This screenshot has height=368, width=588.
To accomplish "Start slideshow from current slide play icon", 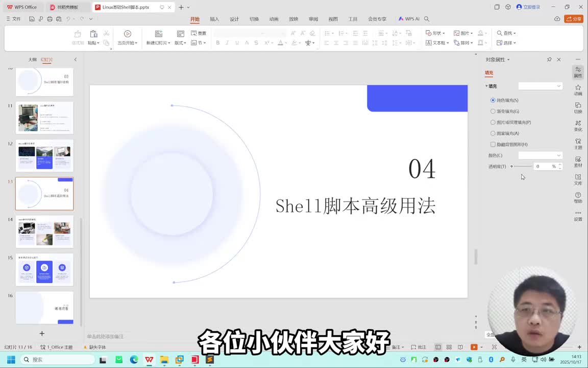I will 128,34.
